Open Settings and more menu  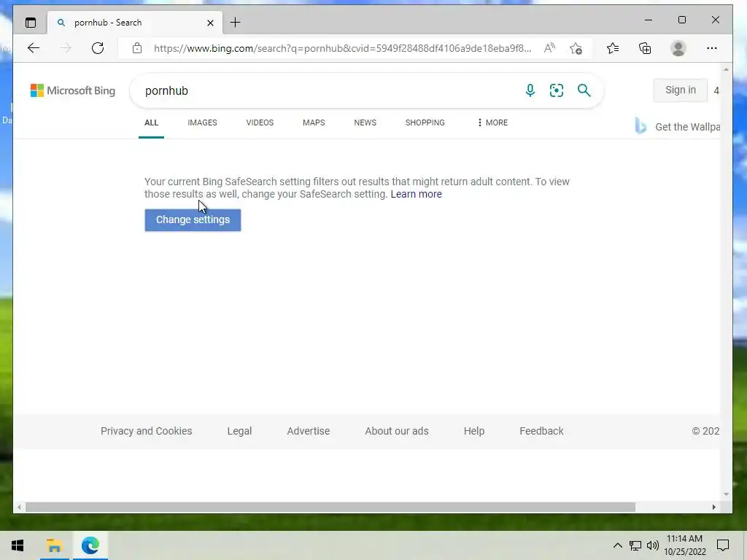click(712, 48)
